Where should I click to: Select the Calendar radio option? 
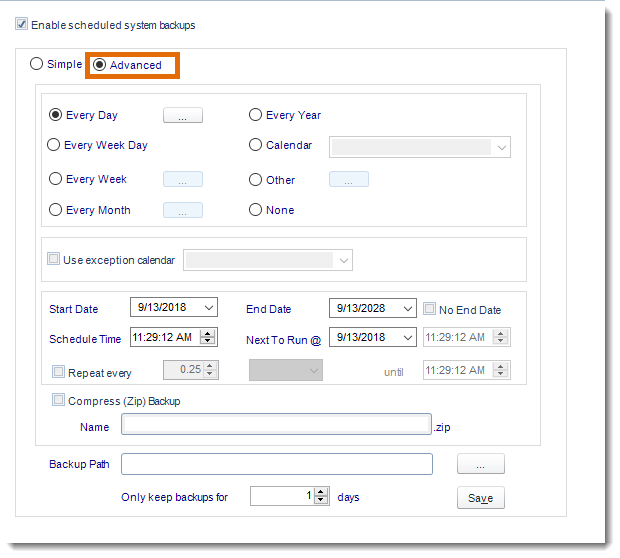[255, 145]
